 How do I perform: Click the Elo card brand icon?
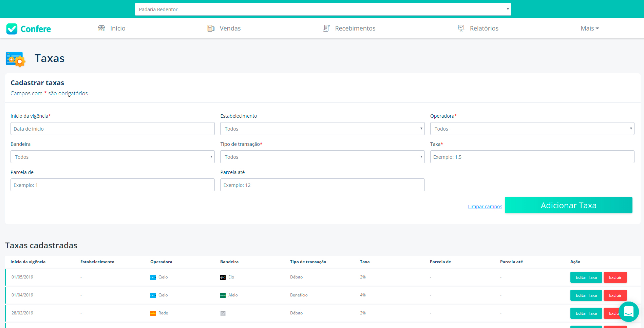(223, 277)
